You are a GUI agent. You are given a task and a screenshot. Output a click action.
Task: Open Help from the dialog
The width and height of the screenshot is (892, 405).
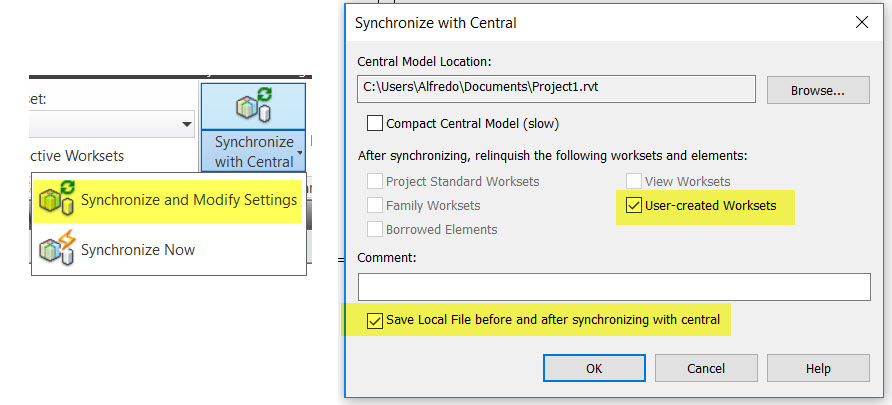817,368
